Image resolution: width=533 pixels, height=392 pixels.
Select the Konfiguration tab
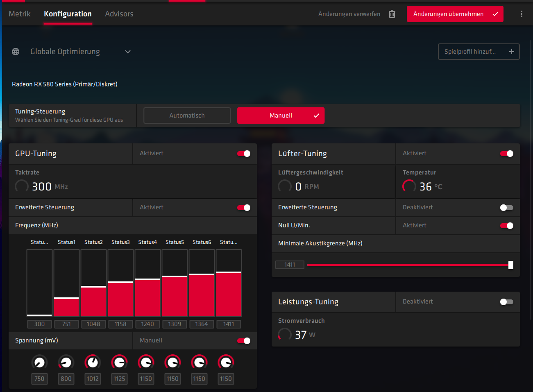coord(68,14)
